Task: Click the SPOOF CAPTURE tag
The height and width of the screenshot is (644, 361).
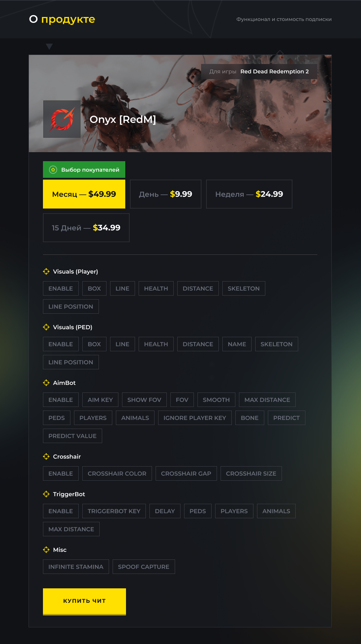Action: [144, 567]
